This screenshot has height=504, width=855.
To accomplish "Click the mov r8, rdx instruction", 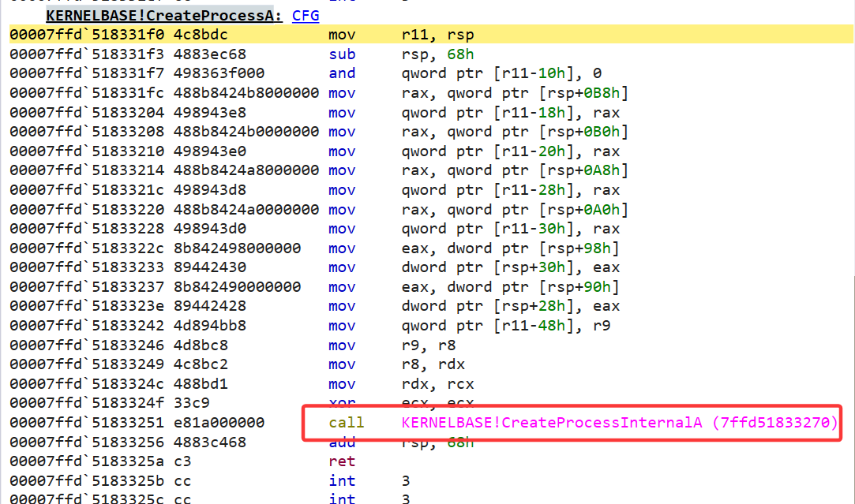I will click(x=396, y=364).
